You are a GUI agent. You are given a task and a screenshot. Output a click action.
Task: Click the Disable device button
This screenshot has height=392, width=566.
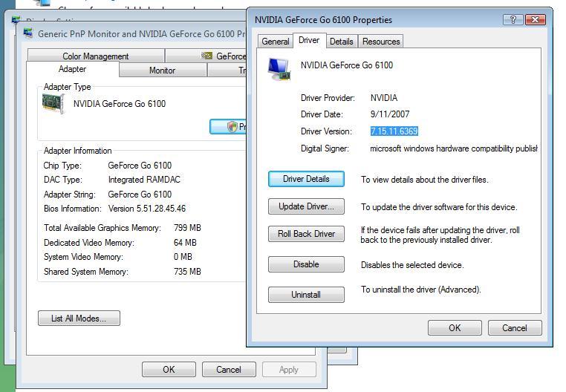(306, 264)
